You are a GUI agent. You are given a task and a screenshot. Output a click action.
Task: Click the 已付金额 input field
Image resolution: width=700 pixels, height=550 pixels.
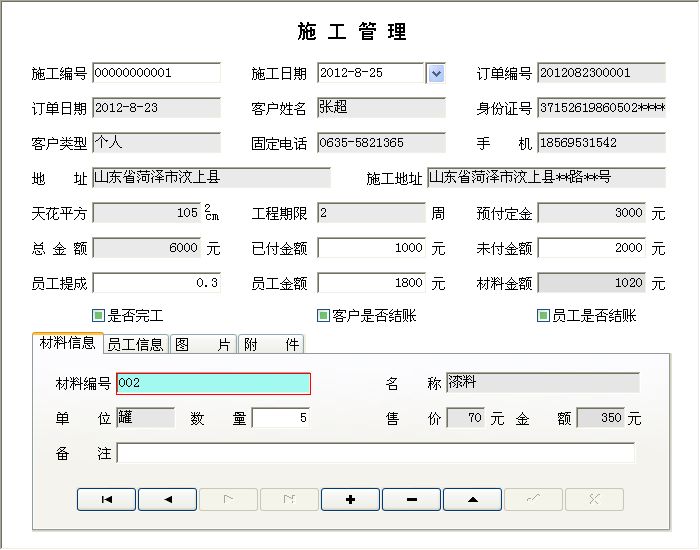[371, 247]
